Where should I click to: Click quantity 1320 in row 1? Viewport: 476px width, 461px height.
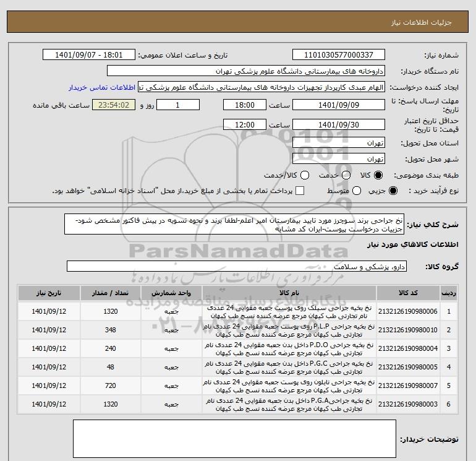pos(110,311)
